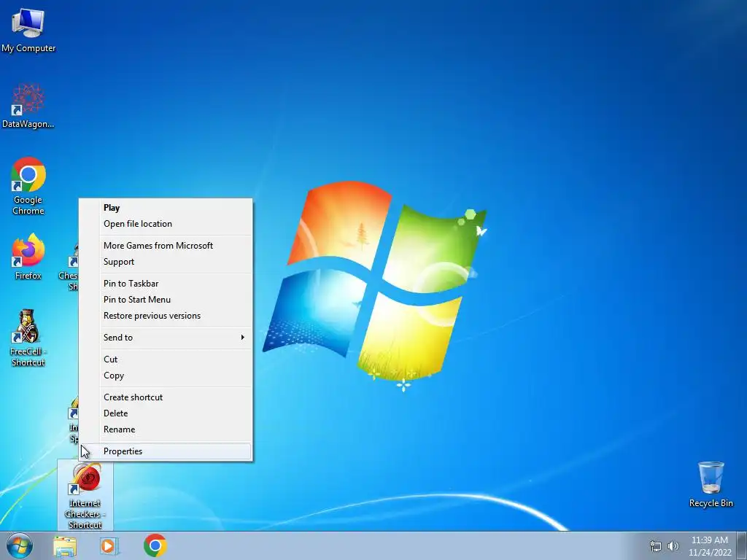
Task: Open the network tray icon
Action: (656, 546)
